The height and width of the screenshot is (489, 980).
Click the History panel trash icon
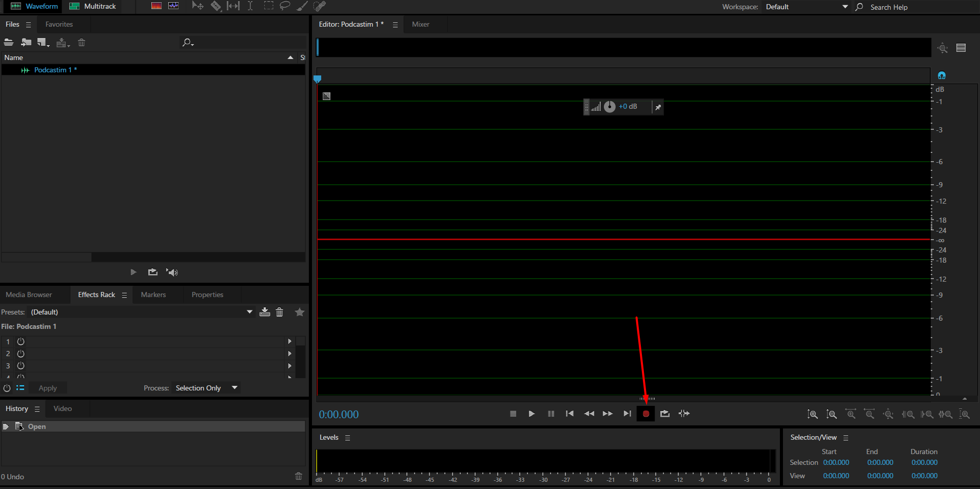299,476
